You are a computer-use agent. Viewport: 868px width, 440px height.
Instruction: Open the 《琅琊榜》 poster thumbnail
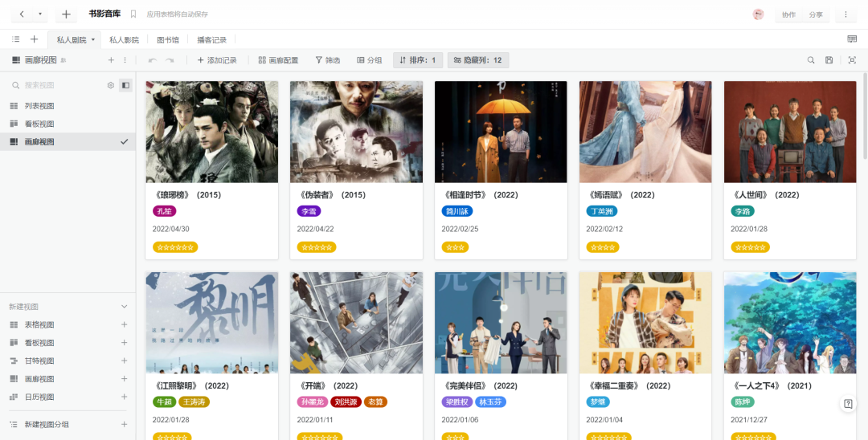coord(212,132)
